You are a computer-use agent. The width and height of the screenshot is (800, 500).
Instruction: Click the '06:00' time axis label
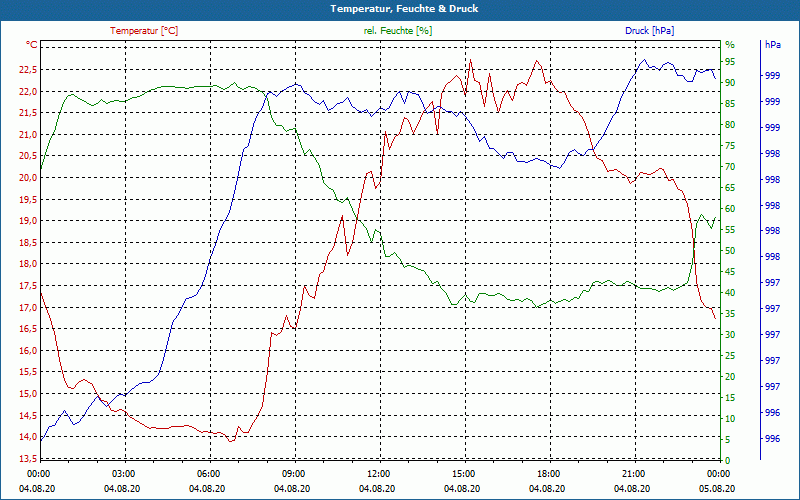point(208,474)
